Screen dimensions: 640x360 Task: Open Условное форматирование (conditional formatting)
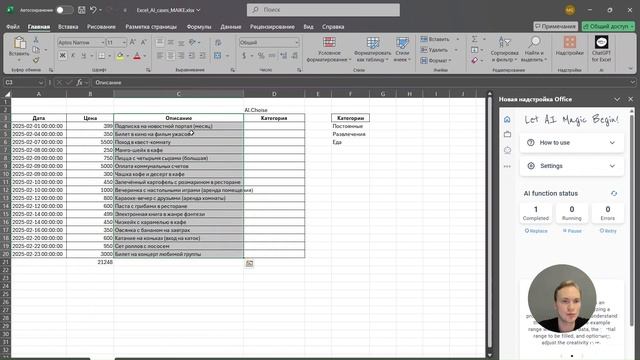click(329, 49)
